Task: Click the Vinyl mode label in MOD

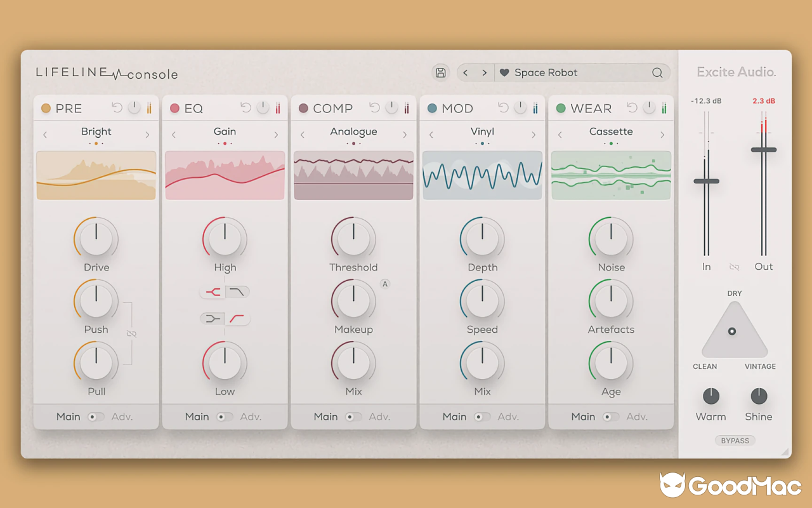Action: [x=482, y=131]
